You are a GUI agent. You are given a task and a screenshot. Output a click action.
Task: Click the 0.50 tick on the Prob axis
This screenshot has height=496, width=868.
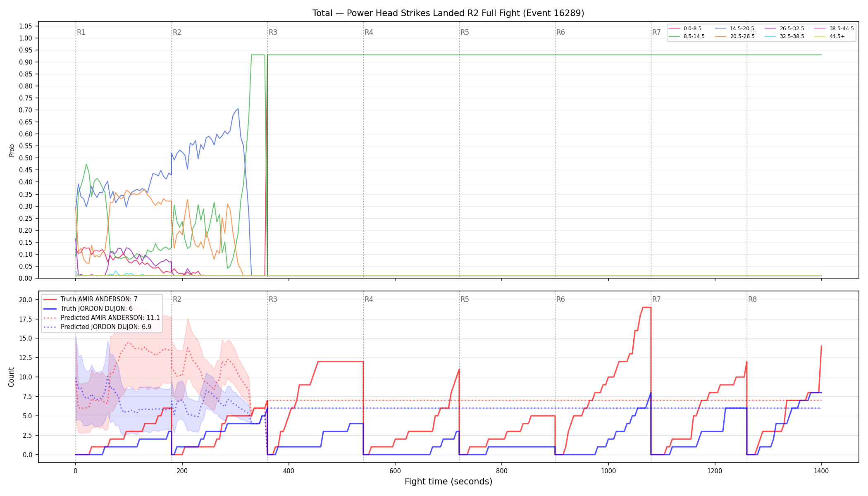tap(26, 158)
